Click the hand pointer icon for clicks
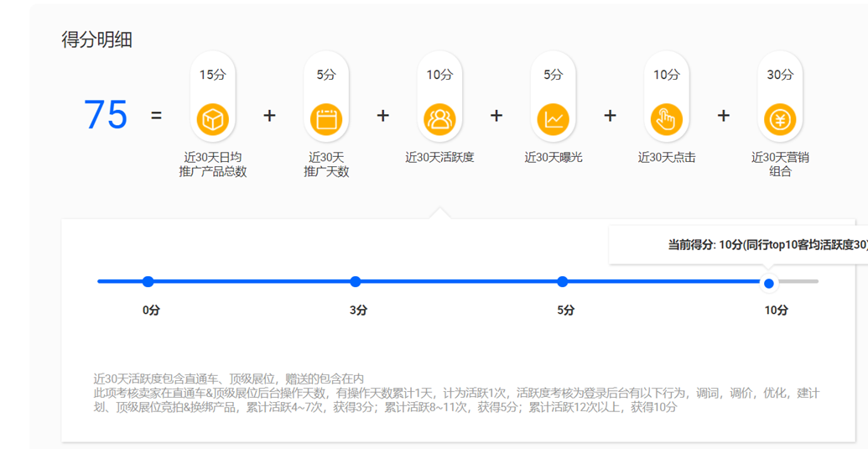 pos(667,119)
